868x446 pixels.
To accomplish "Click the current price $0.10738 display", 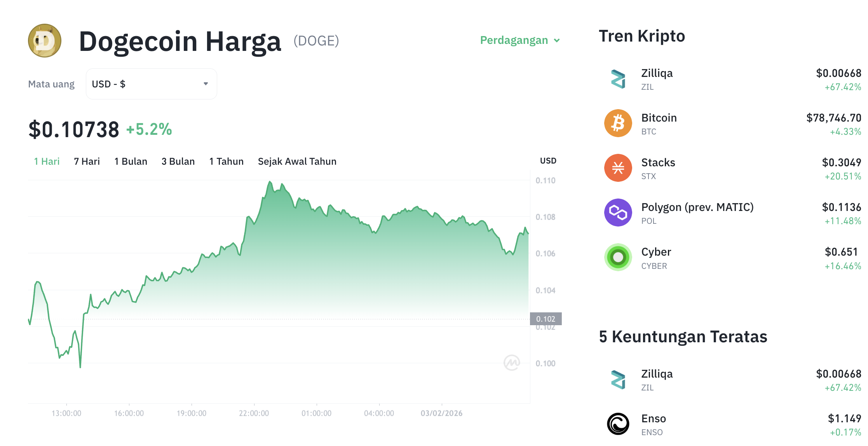I will pyautogui.click(x=74, y=129).
